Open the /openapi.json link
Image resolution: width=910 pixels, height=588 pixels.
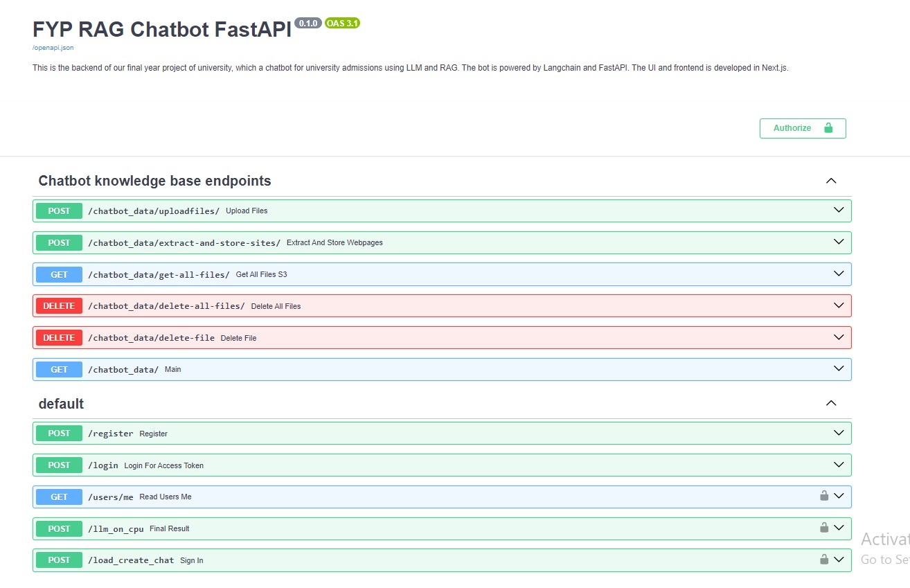53,48
